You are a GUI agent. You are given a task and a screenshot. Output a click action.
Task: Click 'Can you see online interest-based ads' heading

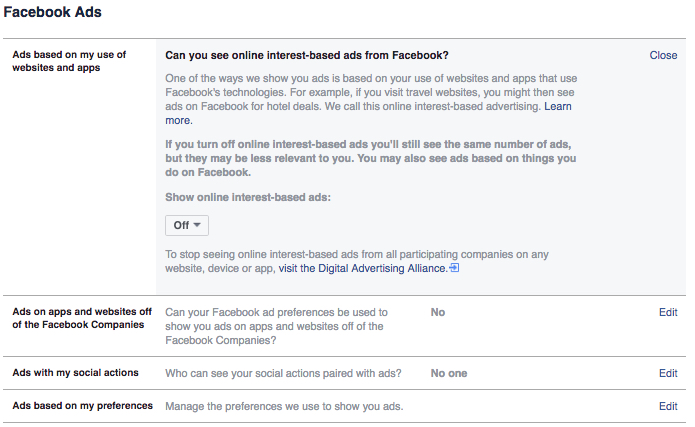pyautogui.click(x=307, y=55)
